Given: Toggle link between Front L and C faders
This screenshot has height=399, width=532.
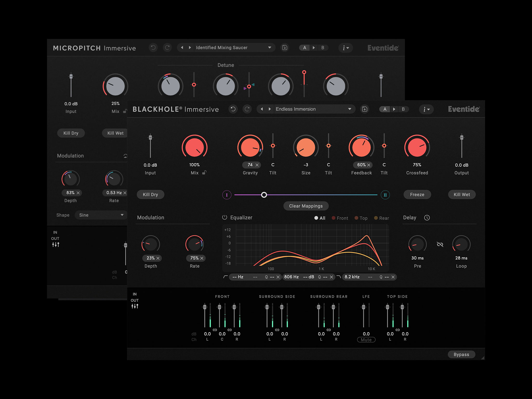Looking at the screenshot, I should coord(215,330).
